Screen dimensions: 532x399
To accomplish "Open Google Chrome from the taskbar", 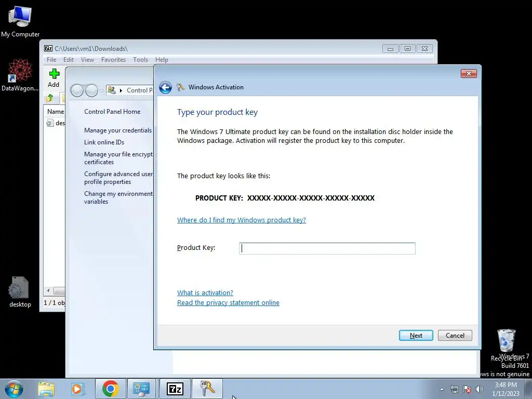I will point(110,389).
